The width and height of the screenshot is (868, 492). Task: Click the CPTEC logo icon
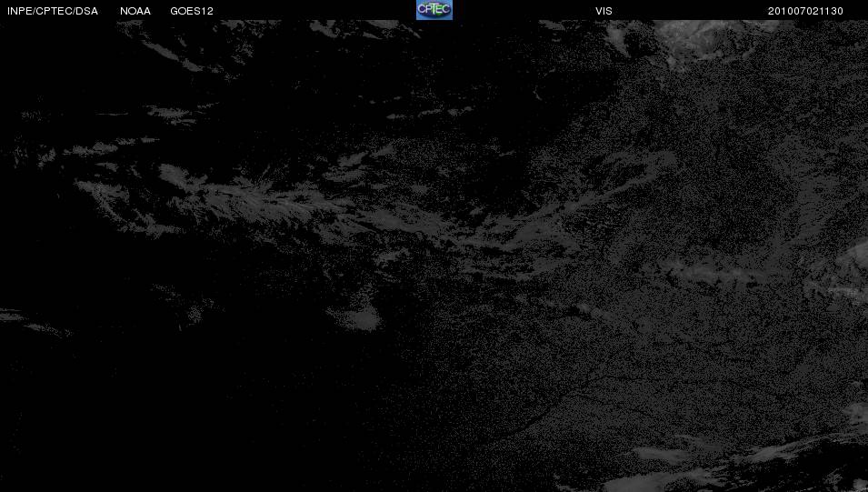(434, 10)
